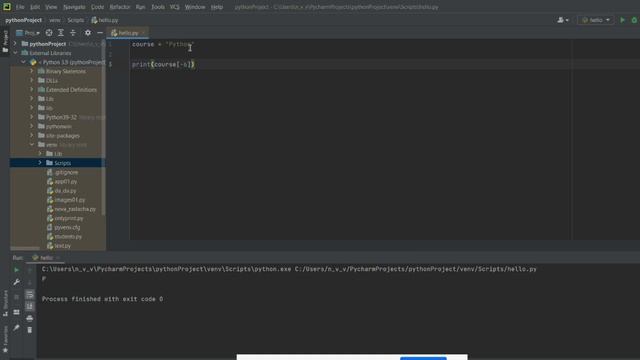This screenshot has width=640, height=360.
Task: Start debugging with the green bug icon
Action: click(634, 20)
